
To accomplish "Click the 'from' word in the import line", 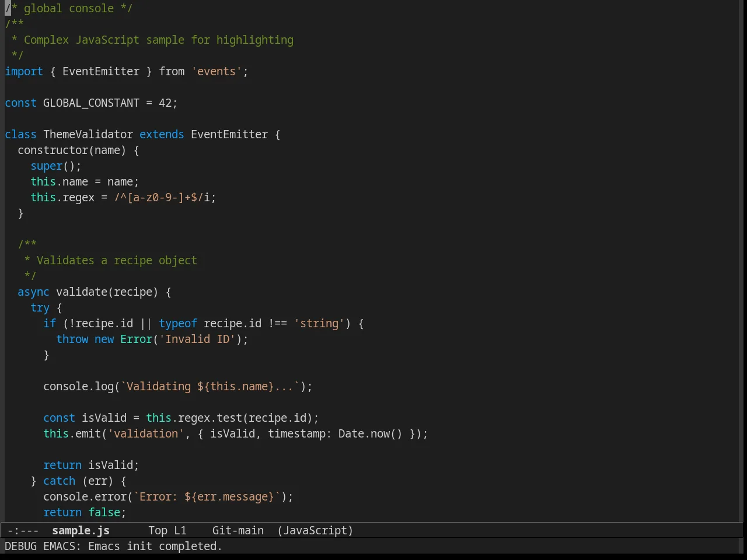I will (172, 71).
